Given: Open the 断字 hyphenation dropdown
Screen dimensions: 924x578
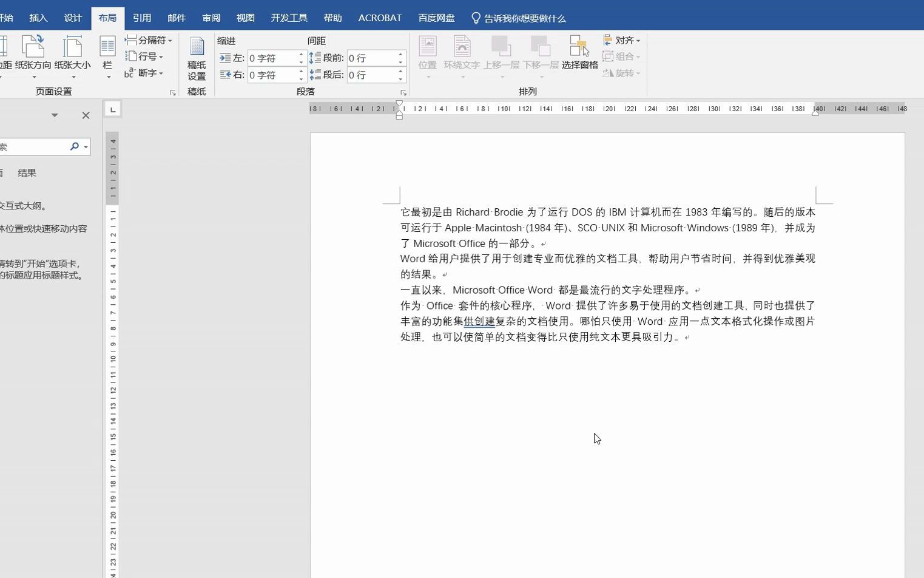Looking at the screenshot, I should (x=144, y=73).
